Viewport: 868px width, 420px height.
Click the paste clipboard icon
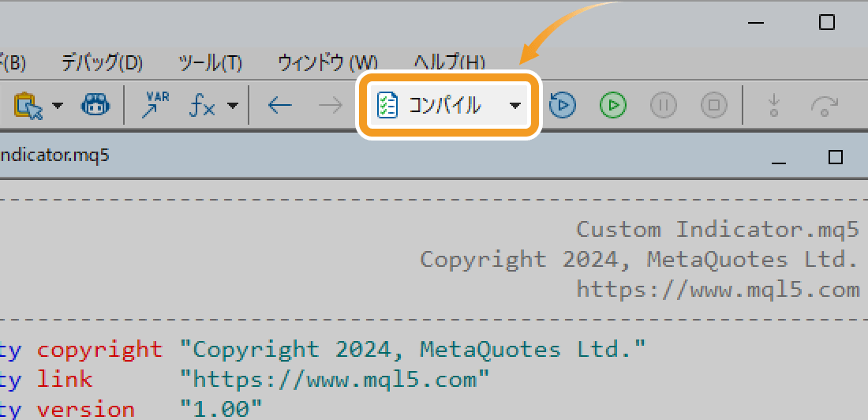point(28,105)
